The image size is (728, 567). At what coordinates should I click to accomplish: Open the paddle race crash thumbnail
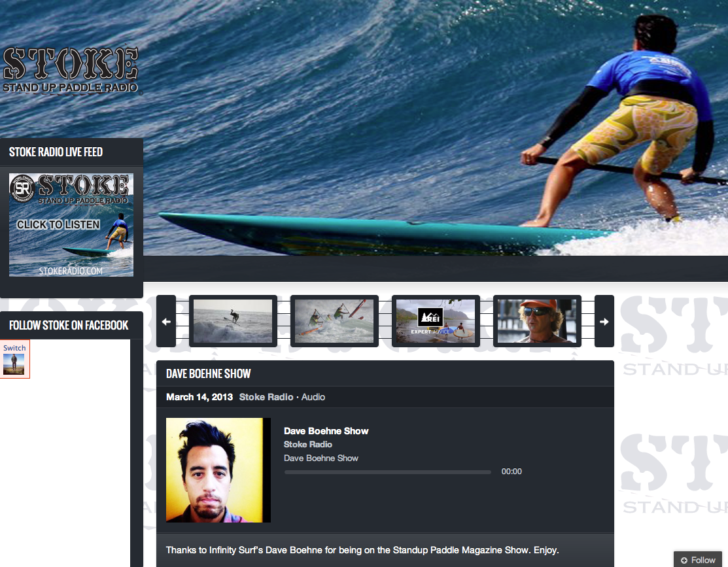tap(334, 321)
